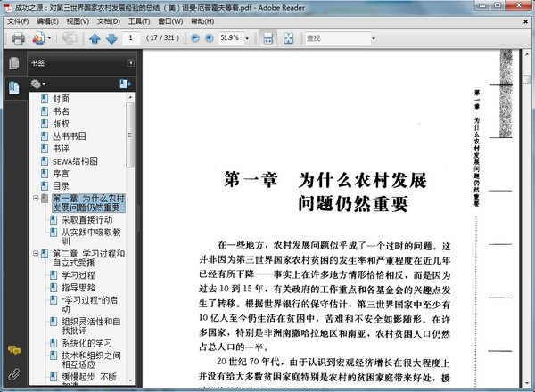This screenshot has height=392, width=535.
Task: Select the 封面 bookmark
Action: coord(61,99)
